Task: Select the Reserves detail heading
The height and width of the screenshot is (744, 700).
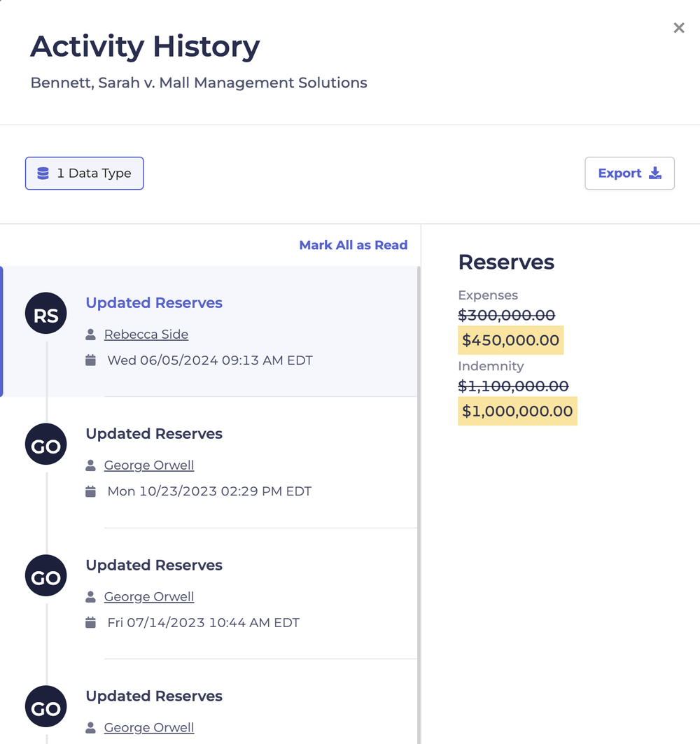Action: point(506,262)
